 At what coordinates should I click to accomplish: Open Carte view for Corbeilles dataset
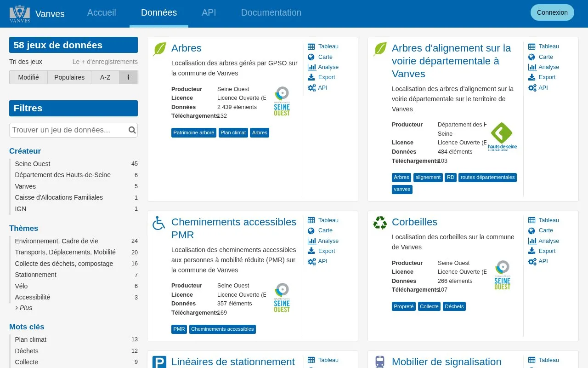(x=541, y=230)
